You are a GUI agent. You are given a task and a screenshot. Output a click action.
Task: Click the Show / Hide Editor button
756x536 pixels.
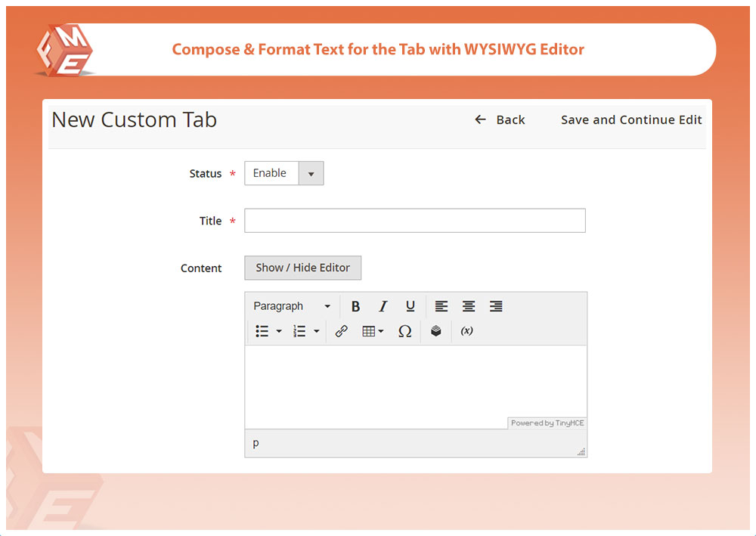click(302, 268)
